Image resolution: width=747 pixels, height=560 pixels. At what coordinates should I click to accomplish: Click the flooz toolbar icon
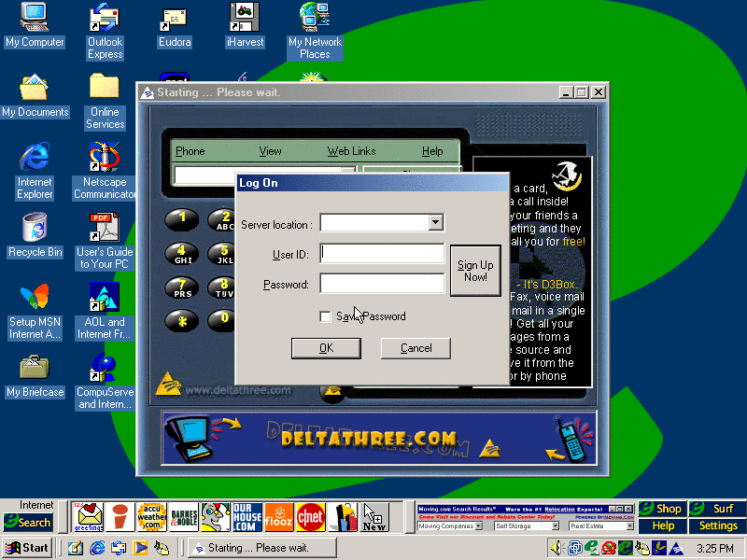point(278,516)
